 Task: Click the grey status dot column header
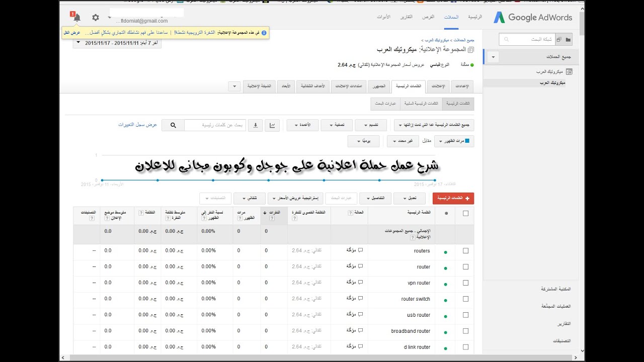click(446, 213)
